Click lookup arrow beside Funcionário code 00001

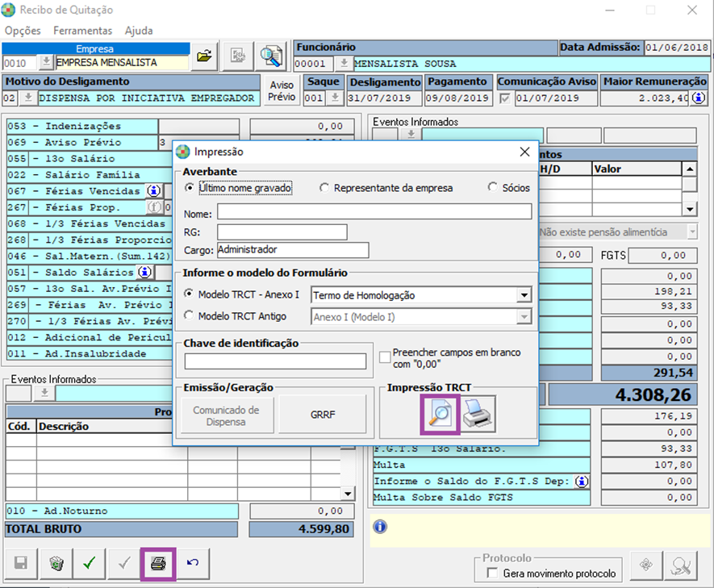344,63
